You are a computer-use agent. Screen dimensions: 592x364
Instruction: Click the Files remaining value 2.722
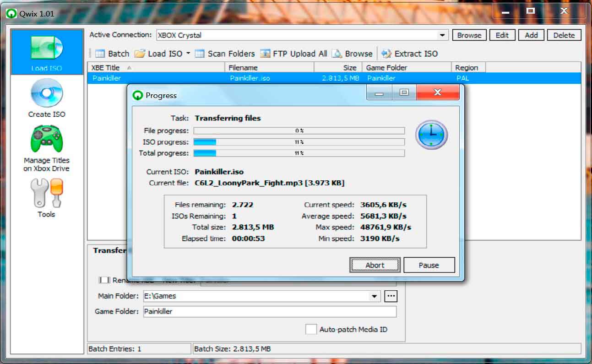243,205
